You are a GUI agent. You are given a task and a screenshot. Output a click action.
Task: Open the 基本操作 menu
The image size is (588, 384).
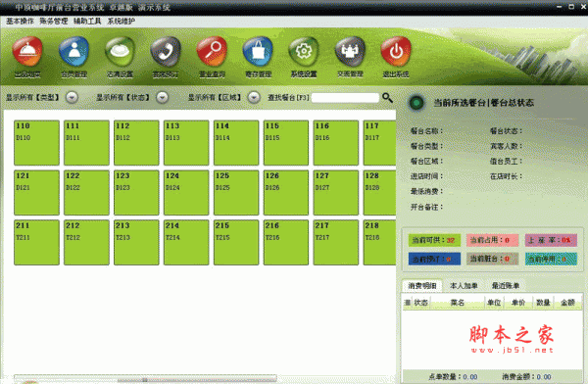20,21
